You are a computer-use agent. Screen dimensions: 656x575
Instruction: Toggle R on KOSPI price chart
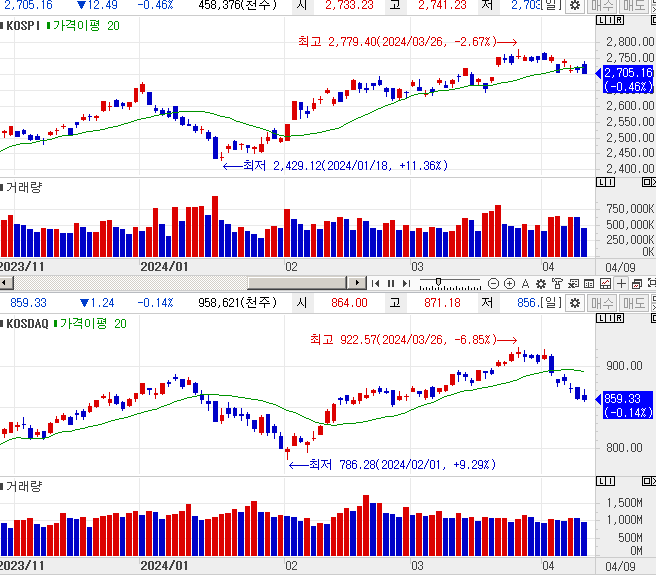620,20
